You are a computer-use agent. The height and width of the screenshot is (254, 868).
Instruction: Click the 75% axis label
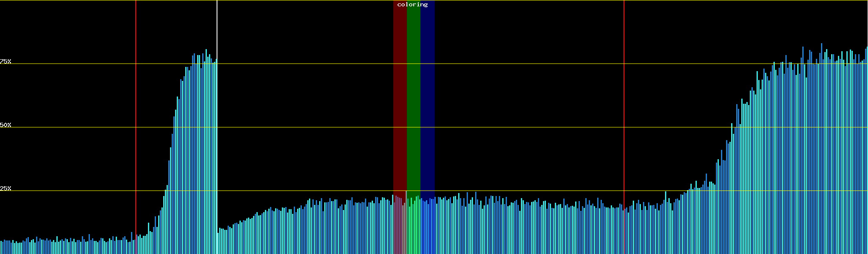click(6, 61)
